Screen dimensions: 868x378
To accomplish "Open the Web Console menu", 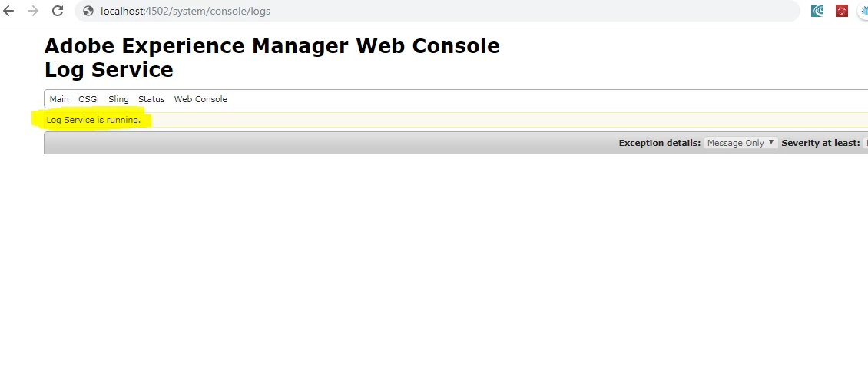I will (x=200, y=99).
